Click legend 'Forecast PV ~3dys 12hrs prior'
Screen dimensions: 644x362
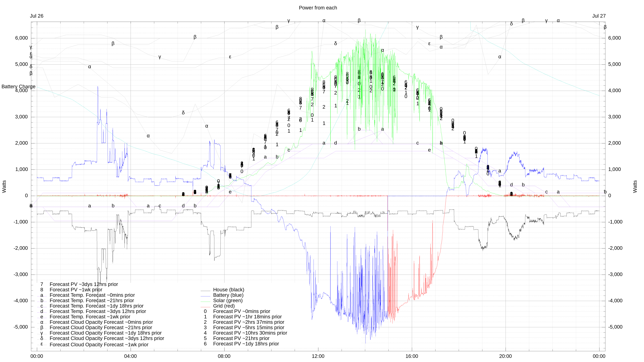84,284
